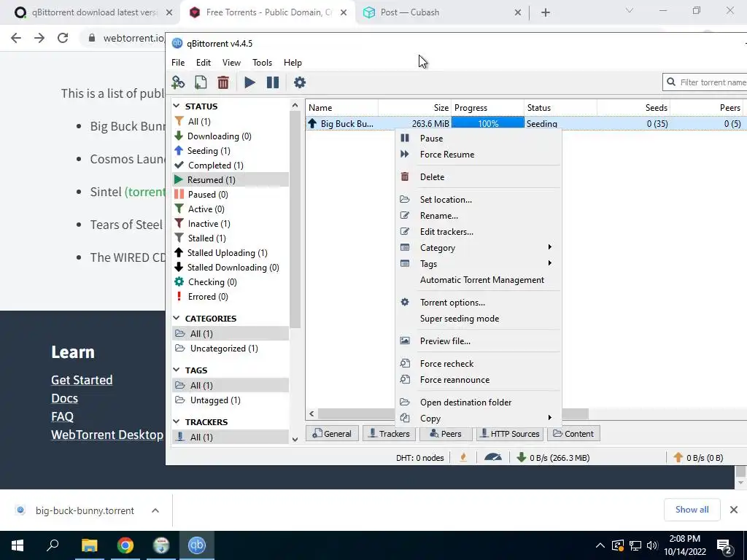The image size is (747, 560).
Task: Collapse the STATUS section
Action: pos(177,106)
